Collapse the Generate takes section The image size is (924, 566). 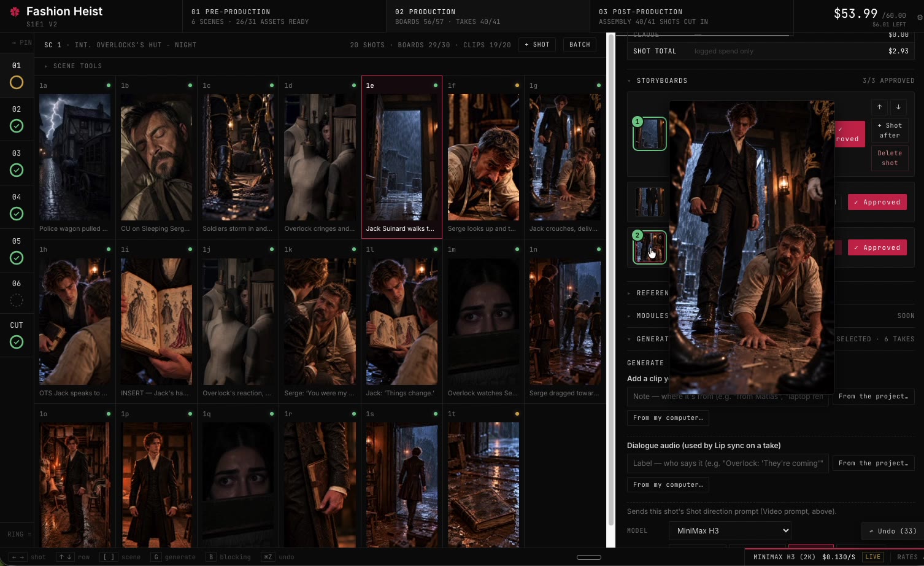coord(649,339)
